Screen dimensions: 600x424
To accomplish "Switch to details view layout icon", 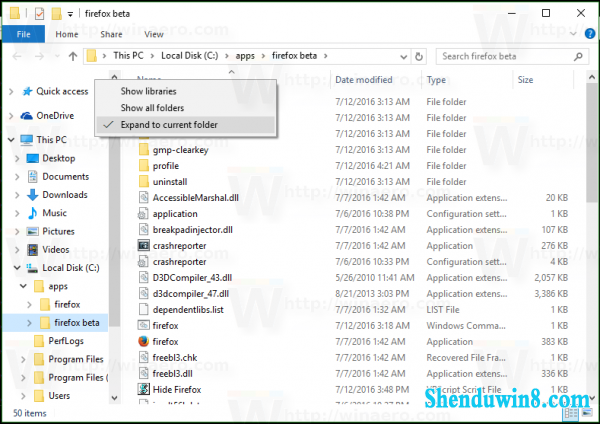I will (x=571, y=413).
